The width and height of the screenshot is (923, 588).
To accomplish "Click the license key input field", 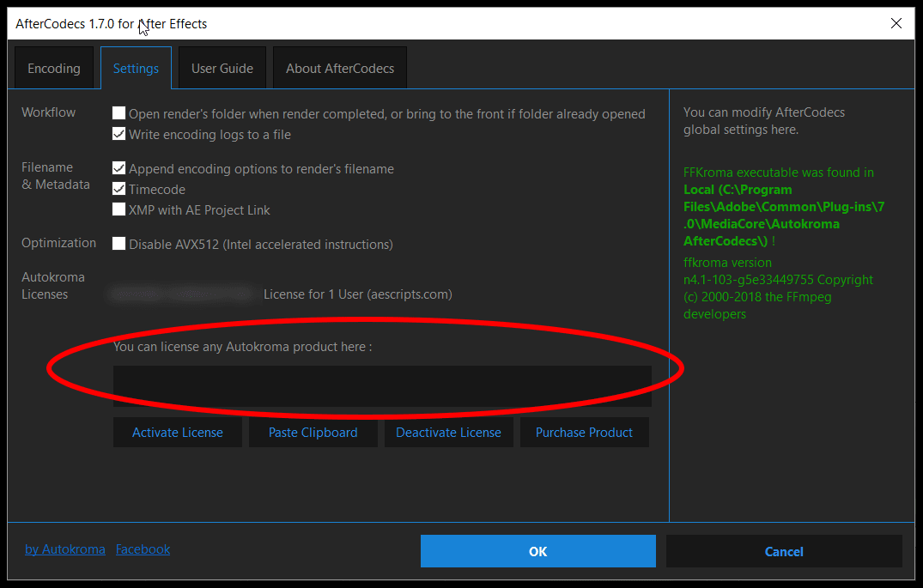I will click(x=382, y=385).
